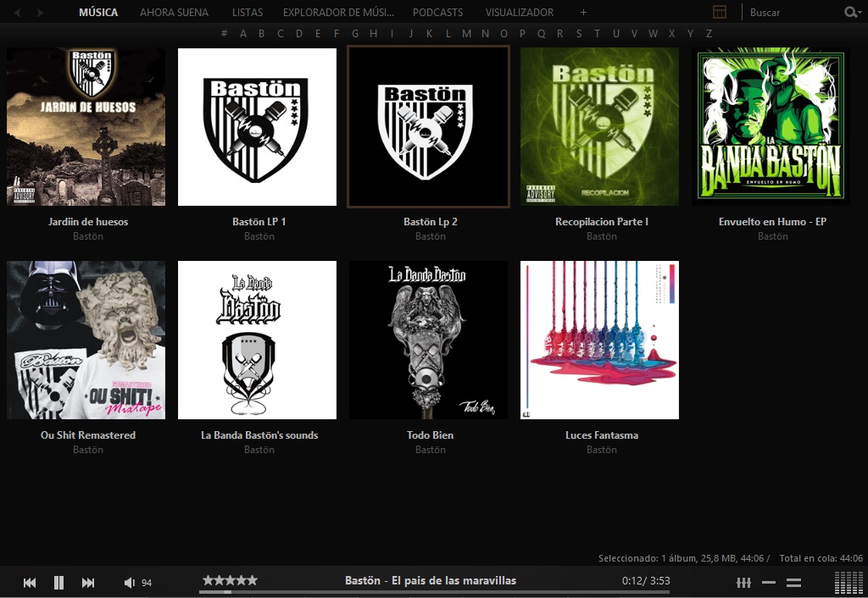This screenshot has height=598, width=868.
Task: Jump to letter L in index
Action: 448,33
